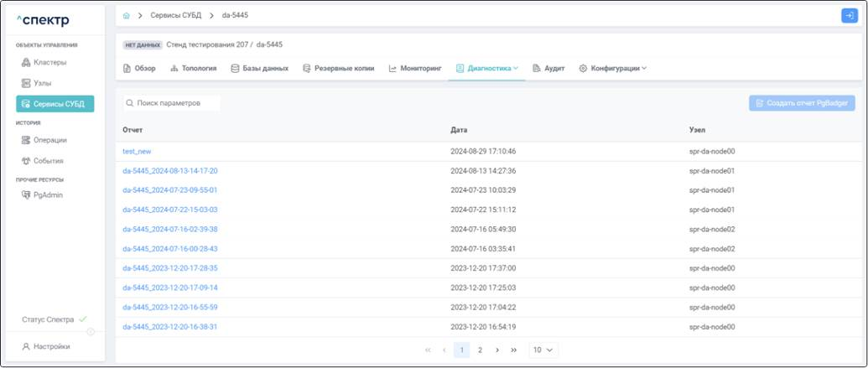This screenshot has width=868, height=368.
Task: Open События in the sidebar
Action: (48, 160)
